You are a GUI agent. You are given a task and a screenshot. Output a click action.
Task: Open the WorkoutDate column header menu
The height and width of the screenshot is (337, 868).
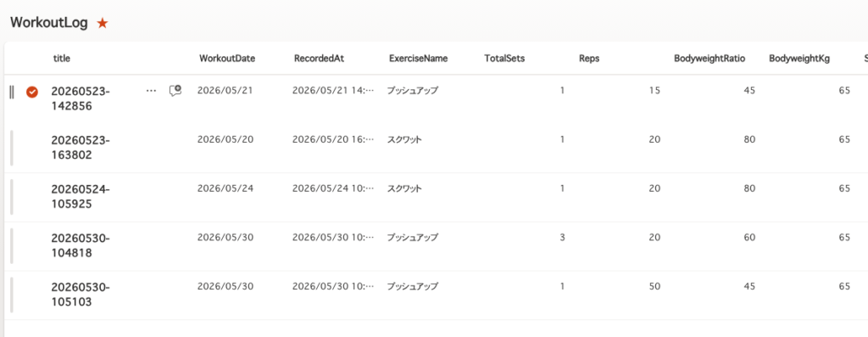[x=227, y=59]
